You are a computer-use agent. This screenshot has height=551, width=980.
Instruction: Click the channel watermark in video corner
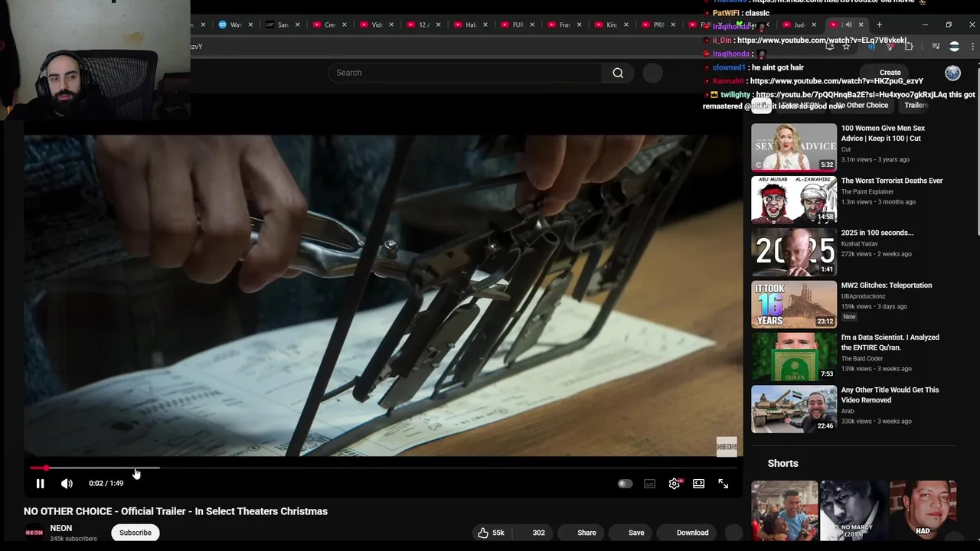[727, 447]
